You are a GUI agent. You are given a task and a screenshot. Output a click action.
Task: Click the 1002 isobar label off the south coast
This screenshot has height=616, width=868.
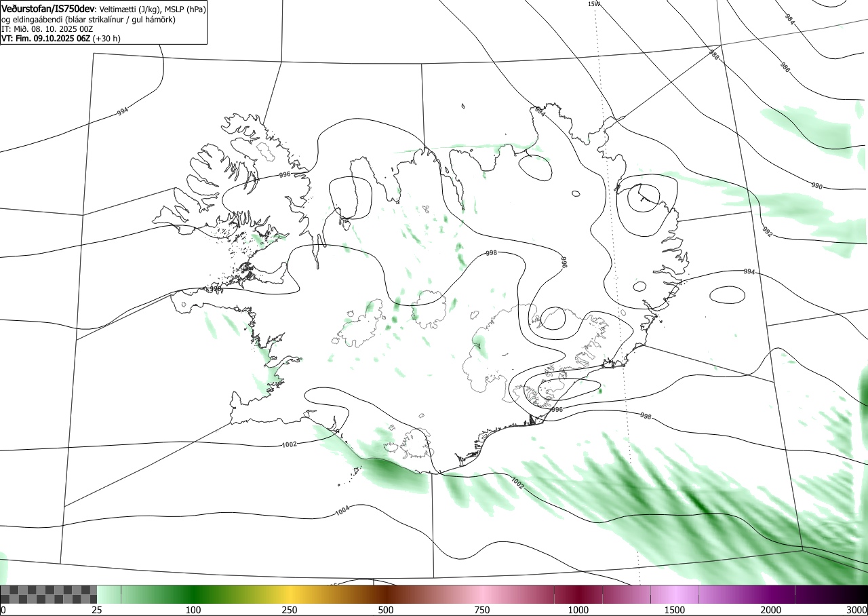point(517,482)
